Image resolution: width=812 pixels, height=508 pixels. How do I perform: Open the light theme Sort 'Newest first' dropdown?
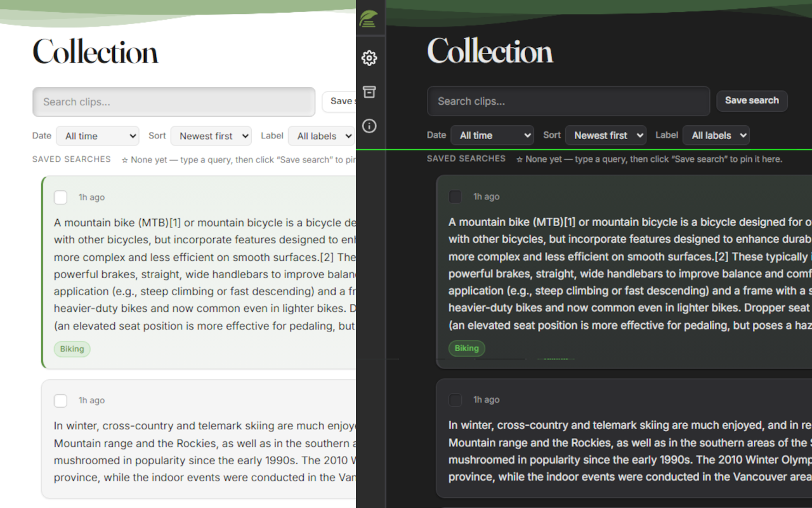[x=211, y=136]
